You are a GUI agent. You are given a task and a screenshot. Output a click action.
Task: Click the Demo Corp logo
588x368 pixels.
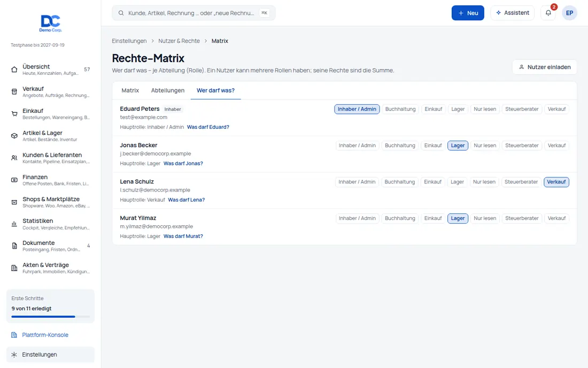(51, 24)
